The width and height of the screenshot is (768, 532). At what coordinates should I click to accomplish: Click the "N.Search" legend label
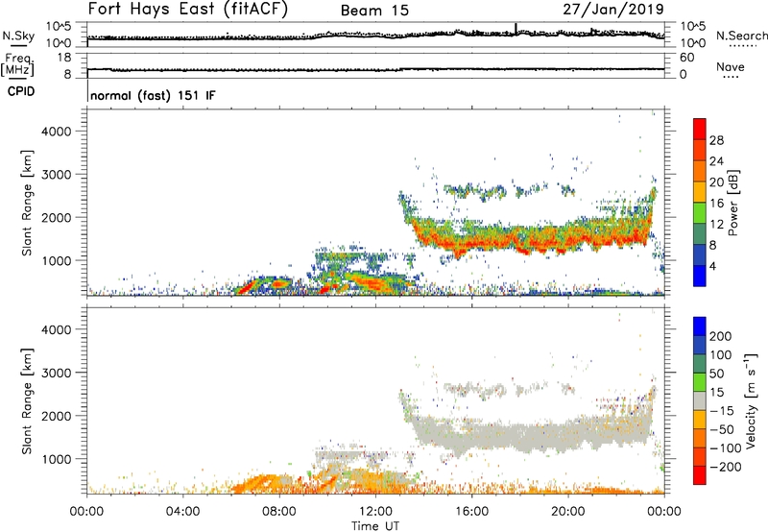(742, 36)
